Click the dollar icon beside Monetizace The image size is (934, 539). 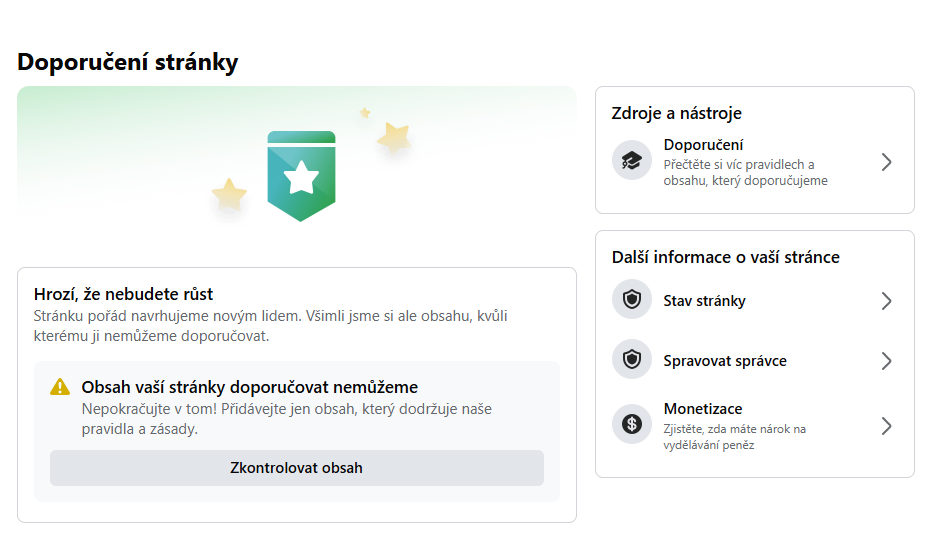point(631,424)
